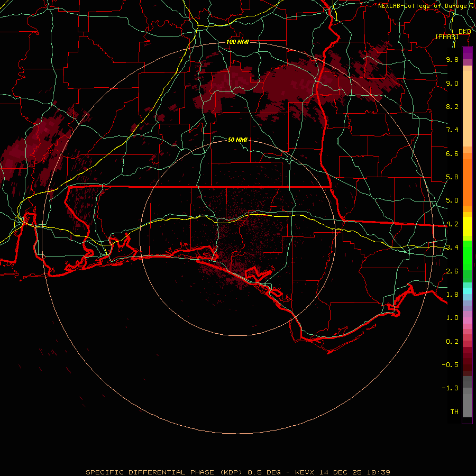
Task: Click the 50 NMI range ring label
Action: coord(237,140)
